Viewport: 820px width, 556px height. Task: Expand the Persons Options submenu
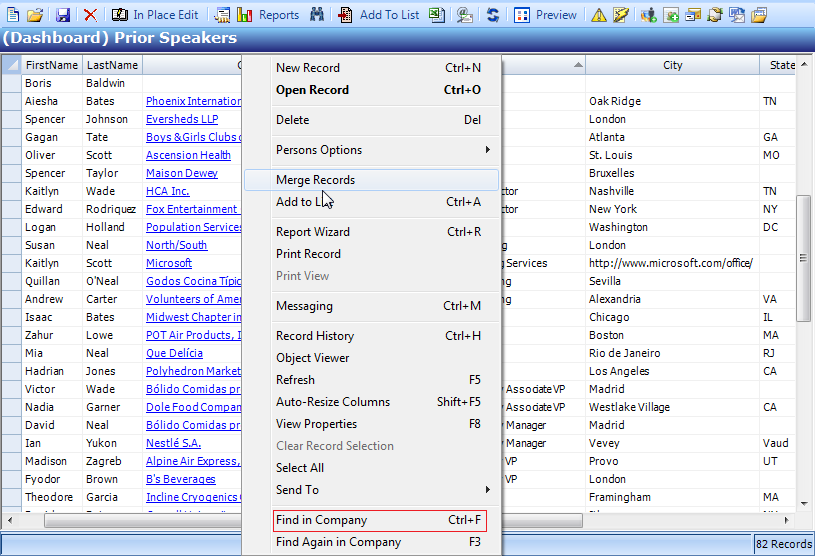point(372,150)
